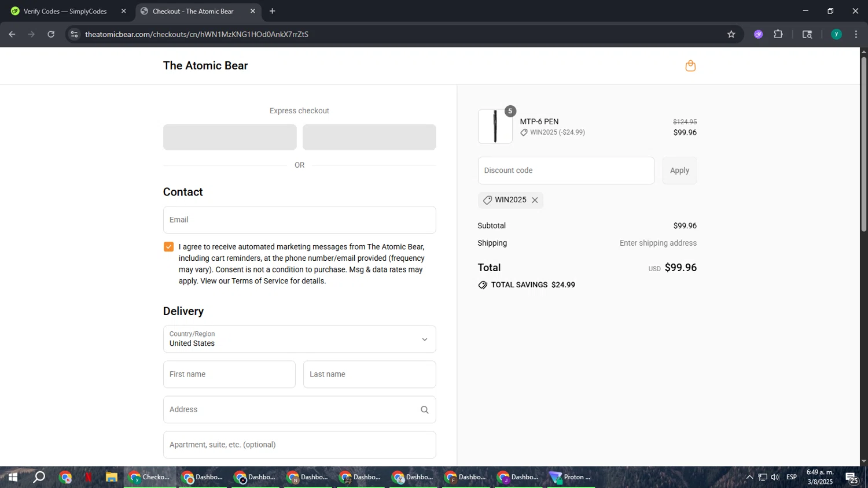Open The Atomic Bear store logo link
Viewport: 868px width, 488px height.
tap(205, 66)
